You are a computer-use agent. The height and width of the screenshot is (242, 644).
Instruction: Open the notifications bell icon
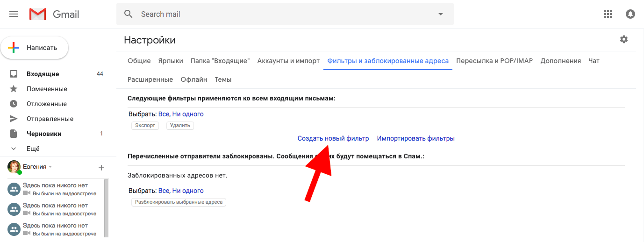click(x=630, y=14)
